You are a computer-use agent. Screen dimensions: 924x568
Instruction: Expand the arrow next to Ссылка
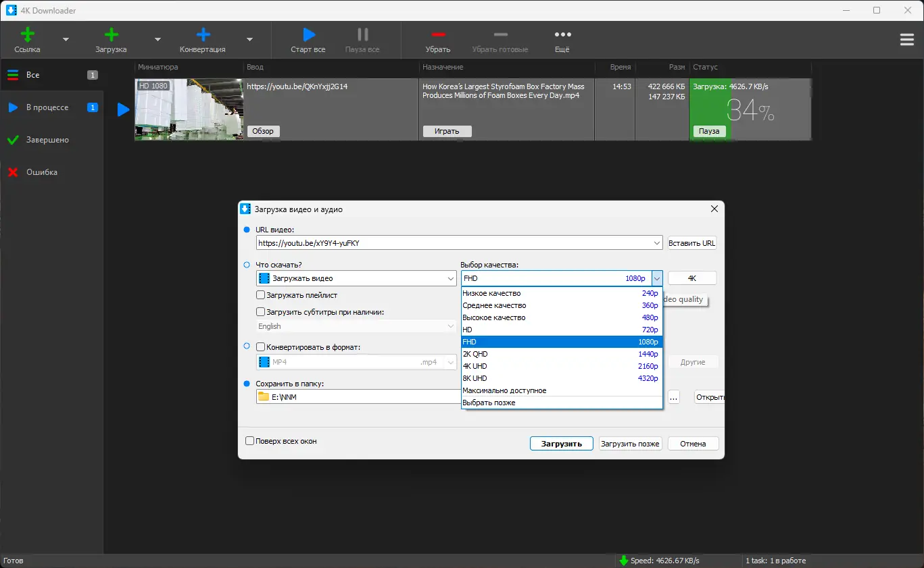click(x=66, y=40)
